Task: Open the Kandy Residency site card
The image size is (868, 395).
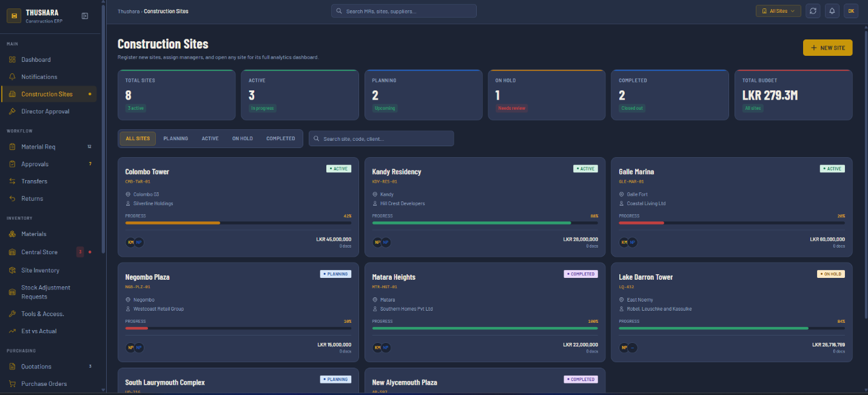Action: coord(485,207)
